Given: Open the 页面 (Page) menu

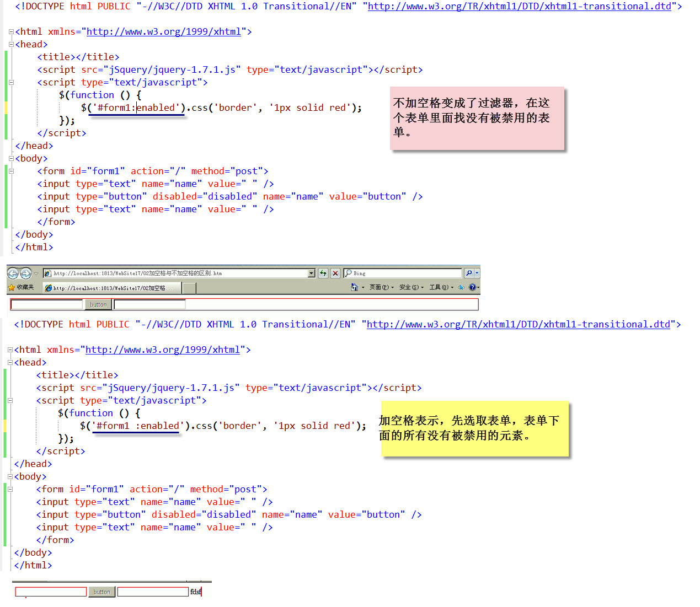Looking at the screenshot, I should click(382, 287).
